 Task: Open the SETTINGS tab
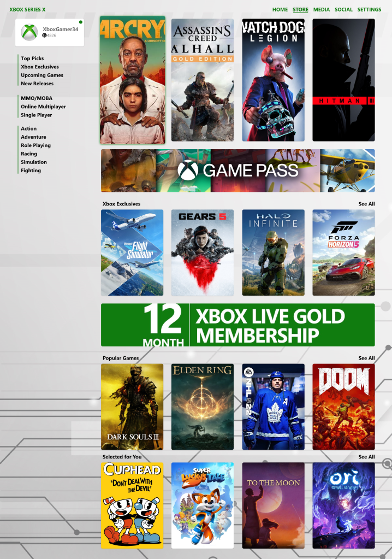click(x=369, y=10)
